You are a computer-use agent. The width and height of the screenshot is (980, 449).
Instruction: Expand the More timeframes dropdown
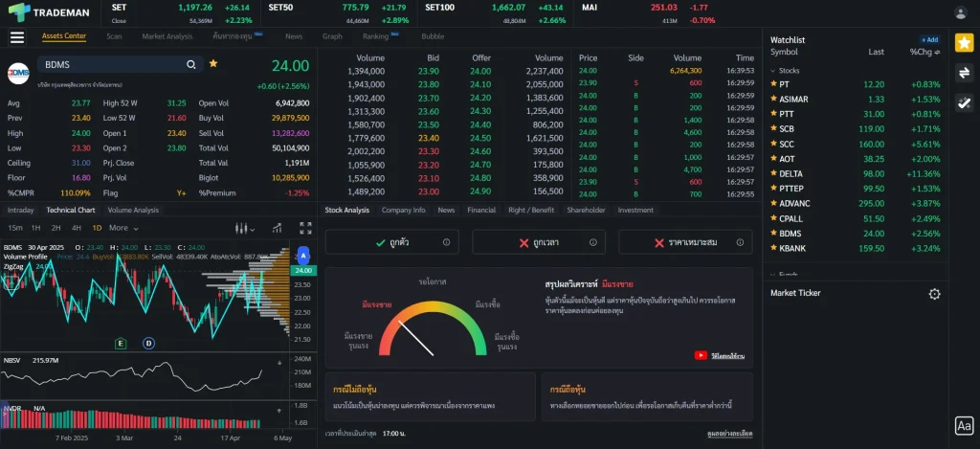click(x=122, y=228)
